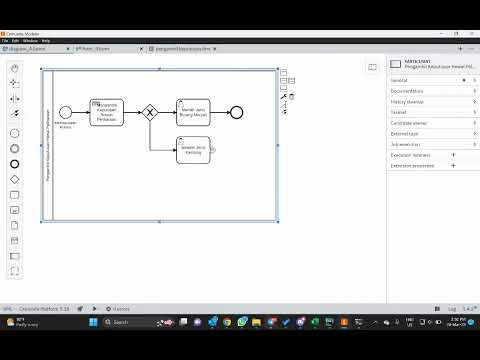Click the start instance play icon

tap(94, 309)
